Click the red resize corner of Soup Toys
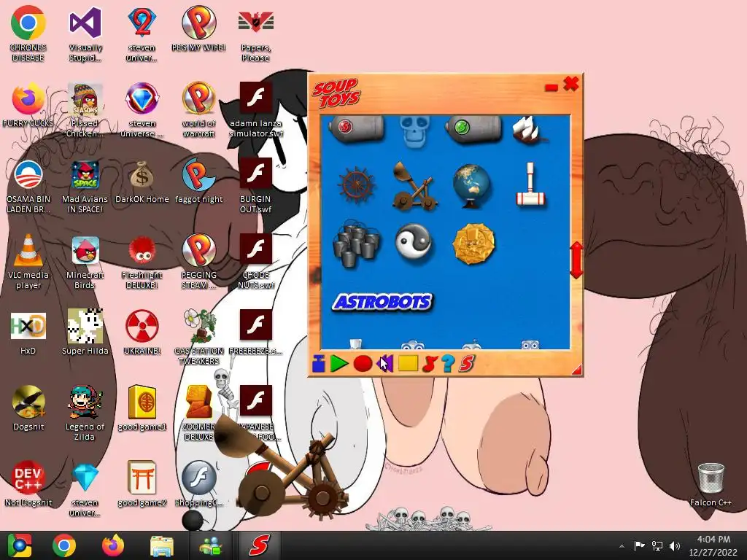 [x=577, y=370]
